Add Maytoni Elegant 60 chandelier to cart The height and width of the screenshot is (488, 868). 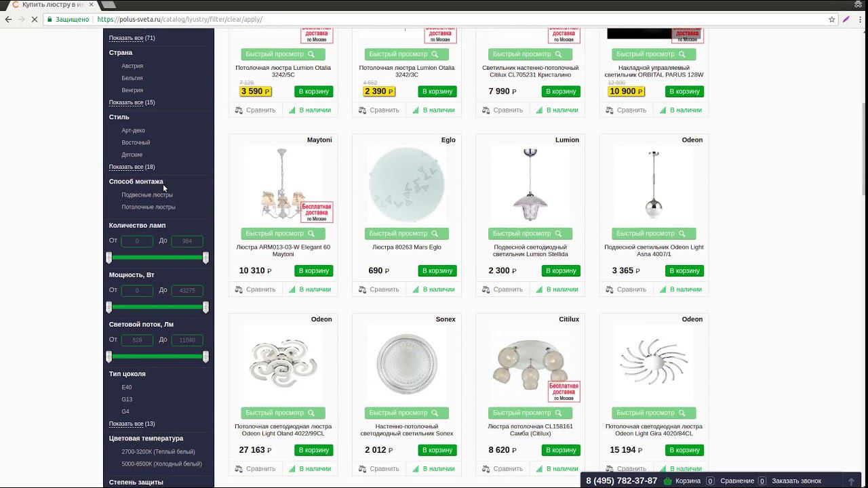tap(314, 271)
